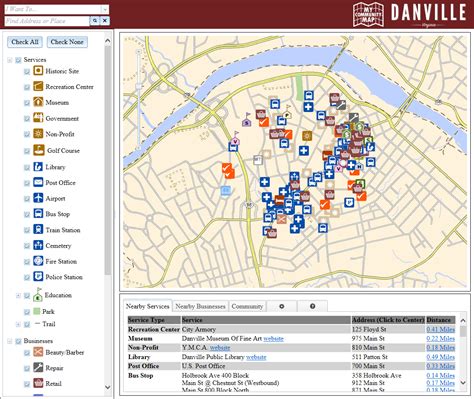Click the Address column header

pos(388,320)
